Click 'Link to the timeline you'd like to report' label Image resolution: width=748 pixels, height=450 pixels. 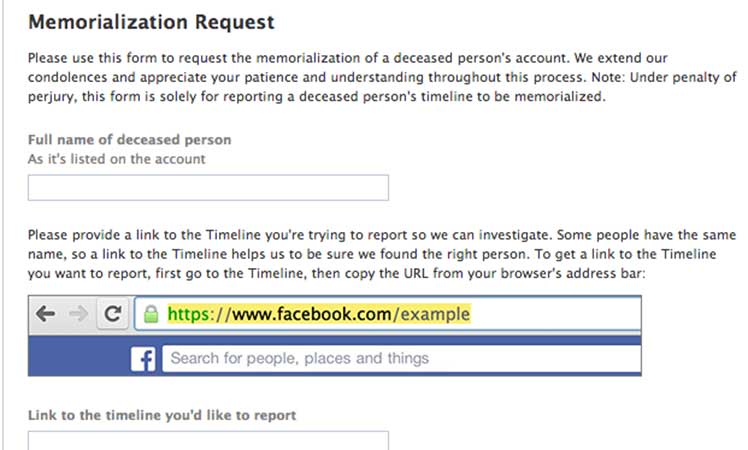pos(162,414)
